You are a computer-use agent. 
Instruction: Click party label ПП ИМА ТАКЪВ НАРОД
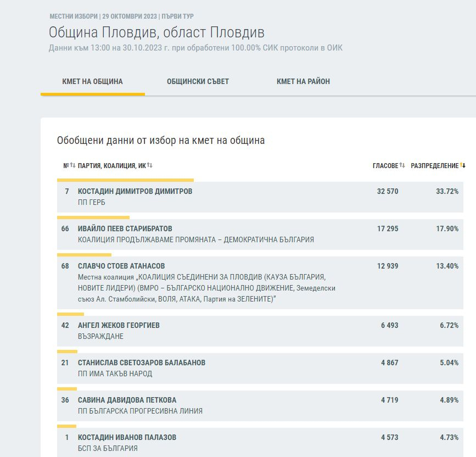click(115, 374)
